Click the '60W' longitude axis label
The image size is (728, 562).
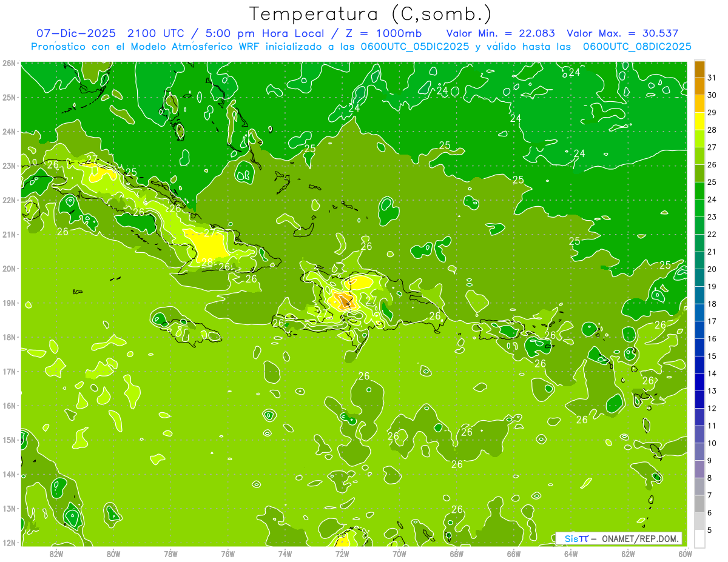(x=685, y=554)
